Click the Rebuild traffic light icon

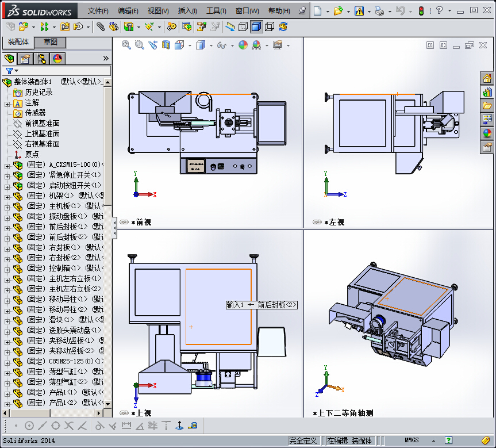[x=421, y=11]
